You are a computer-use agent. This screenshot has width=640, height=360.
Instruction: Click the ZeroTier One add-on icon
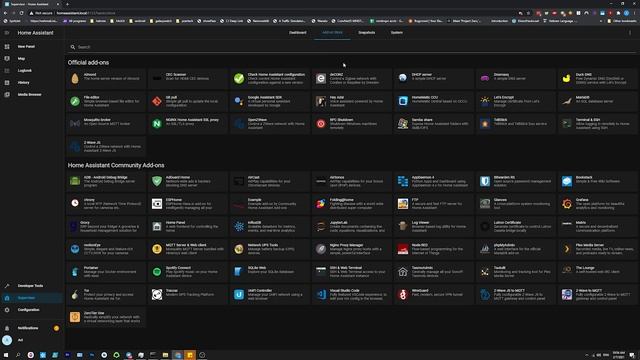(75, 317)
